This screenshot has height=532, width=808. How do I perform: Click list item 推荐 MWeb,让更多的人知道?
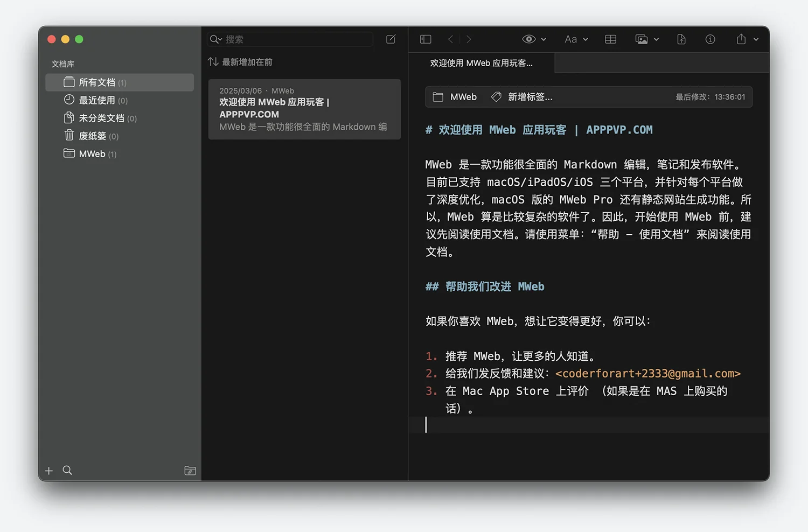tap(520, 356)
